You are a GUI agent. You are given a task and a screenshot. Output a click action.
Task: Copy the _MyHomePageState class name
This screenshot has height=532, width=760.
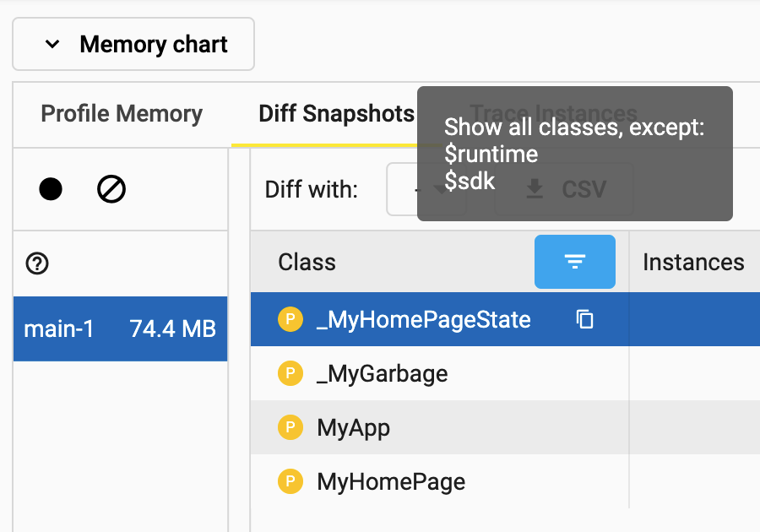click(584, 320)
